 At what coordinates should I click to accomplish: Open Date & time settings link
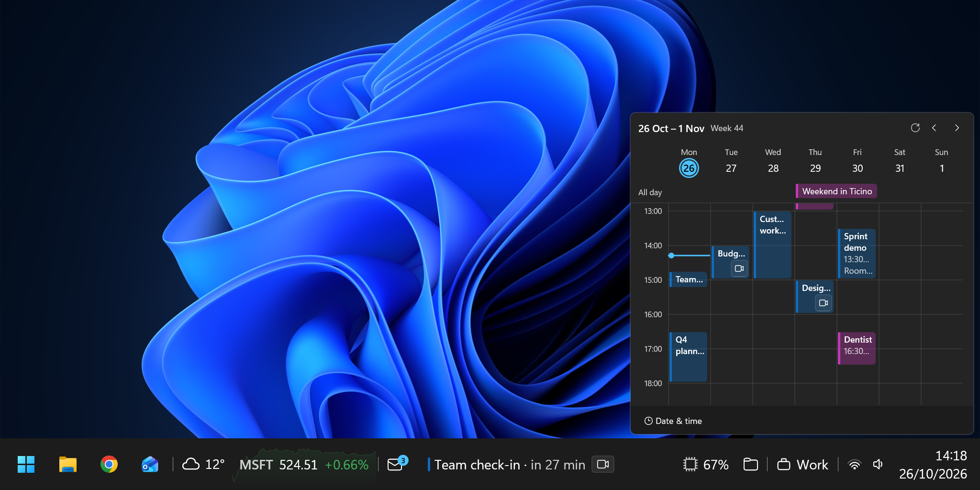[673, 421]
